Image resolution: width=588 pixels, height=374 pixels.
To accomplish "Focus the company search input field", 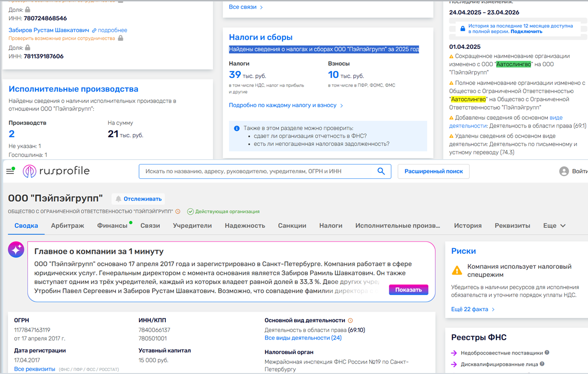I will [x=258, y=171].
